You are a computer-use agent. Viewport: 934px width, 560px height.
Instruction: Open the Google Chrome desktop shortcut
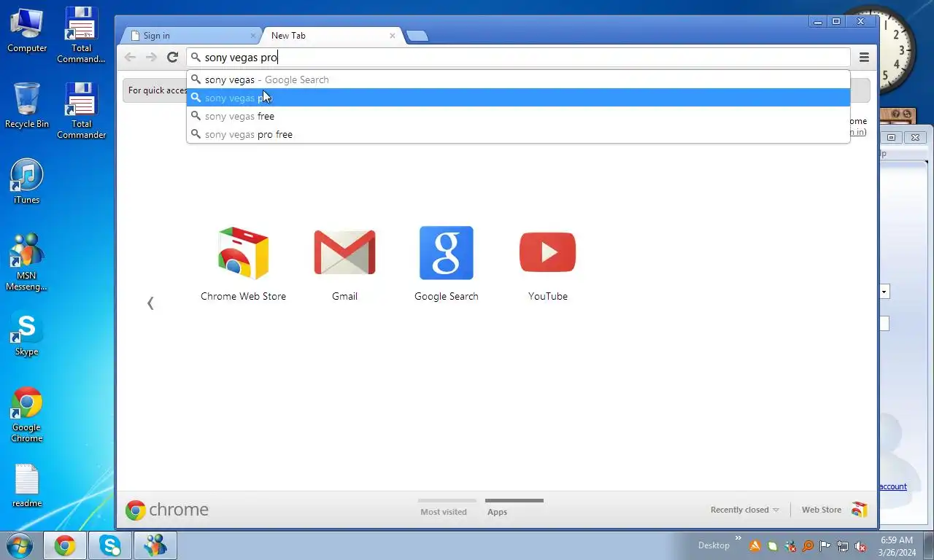[27, 415]
